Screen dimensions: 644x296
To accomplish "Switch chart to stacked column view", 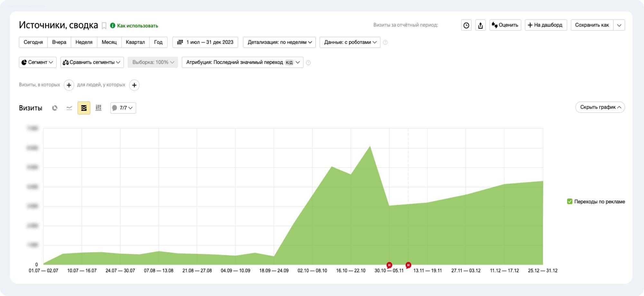I will (x=99, y=108).
